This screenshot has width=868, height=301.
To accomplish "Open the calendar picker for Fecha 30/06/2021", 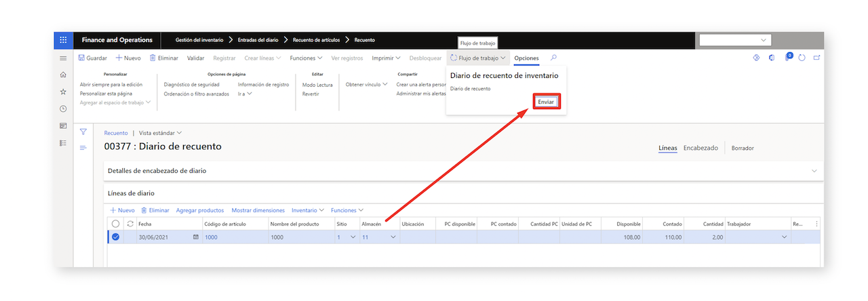I will pos(197,237).
